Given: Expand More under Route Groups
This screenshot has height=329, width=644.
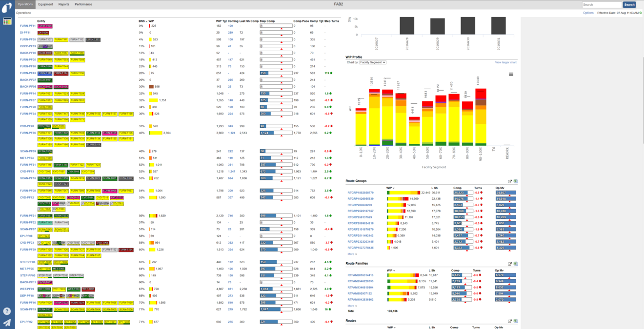Looking at the screenshot, I should tap(350, 254).
